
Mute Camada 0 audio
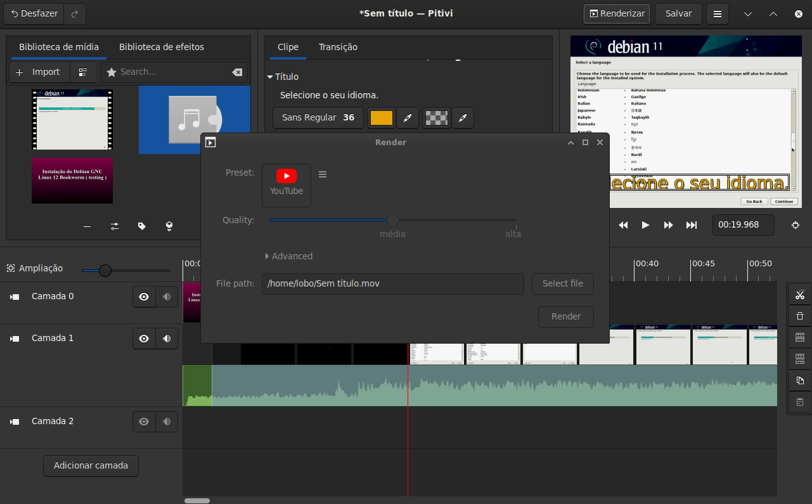tap(167, 297)
